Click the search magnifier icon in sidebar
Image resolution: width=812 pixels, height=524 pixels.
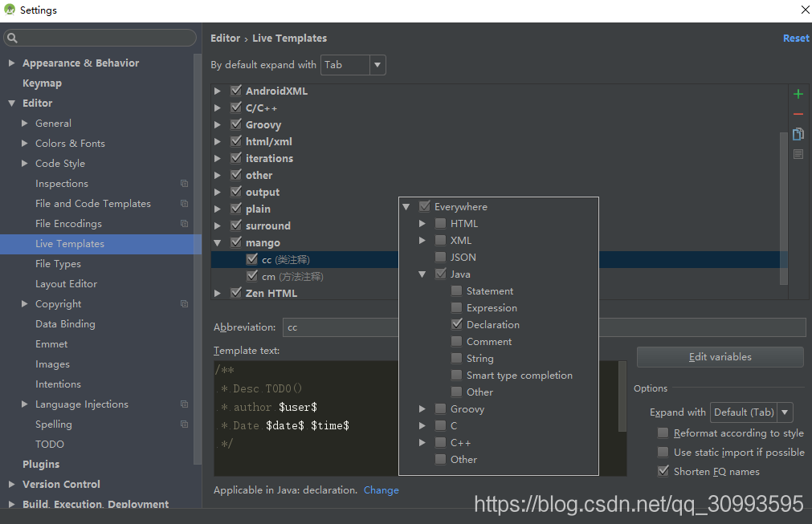click(12, 38)
